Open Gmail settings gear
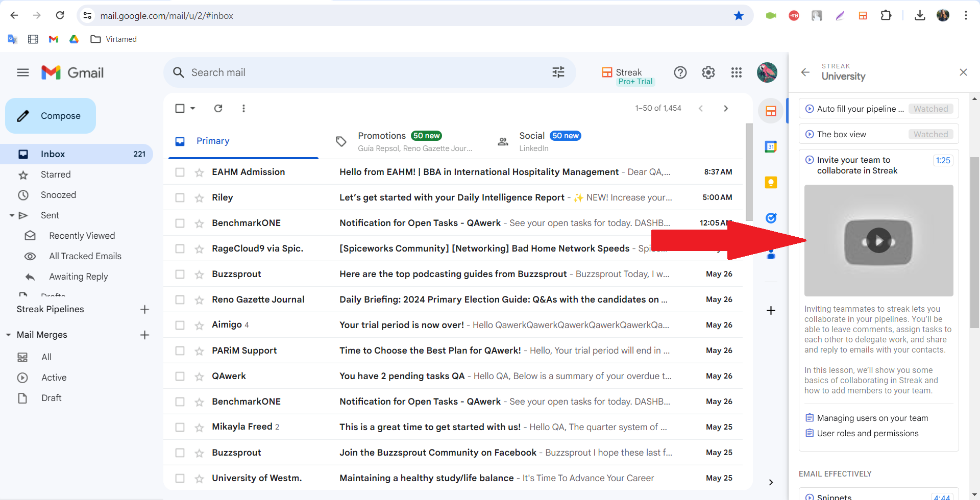980x500 pixels. click(x=708, y=72)
